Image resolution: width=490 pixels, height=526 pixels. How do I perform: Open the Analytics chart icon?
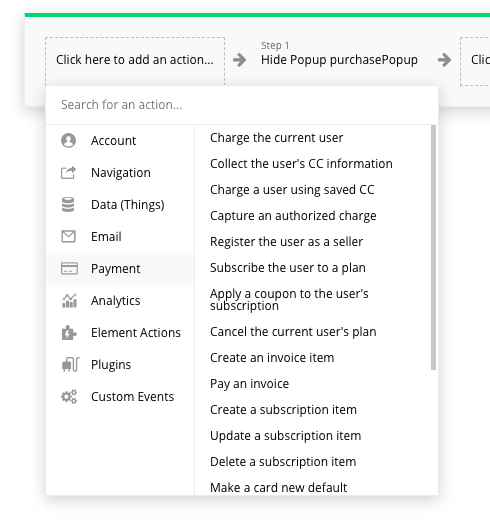pos(69,301)
